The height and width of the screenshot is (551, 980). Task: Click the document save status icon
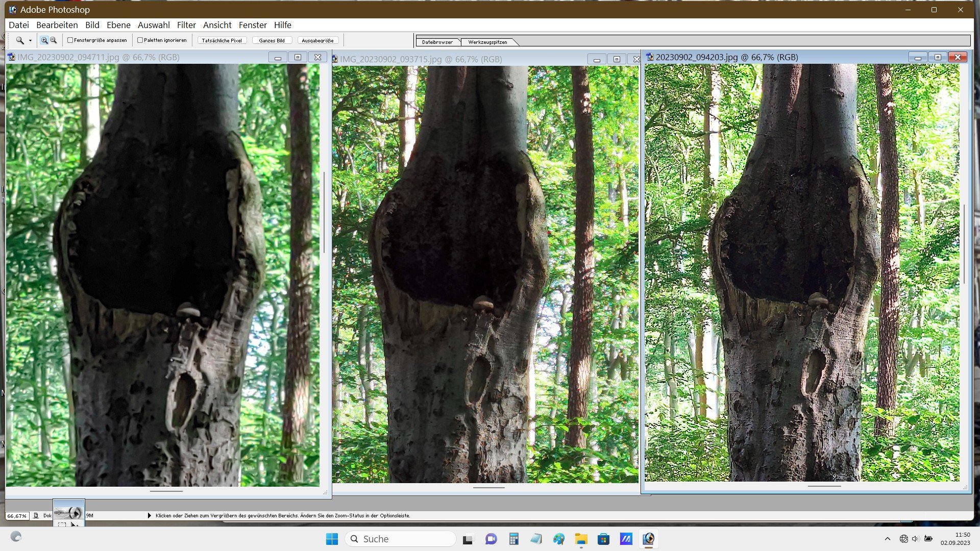(x=36, y=516)
